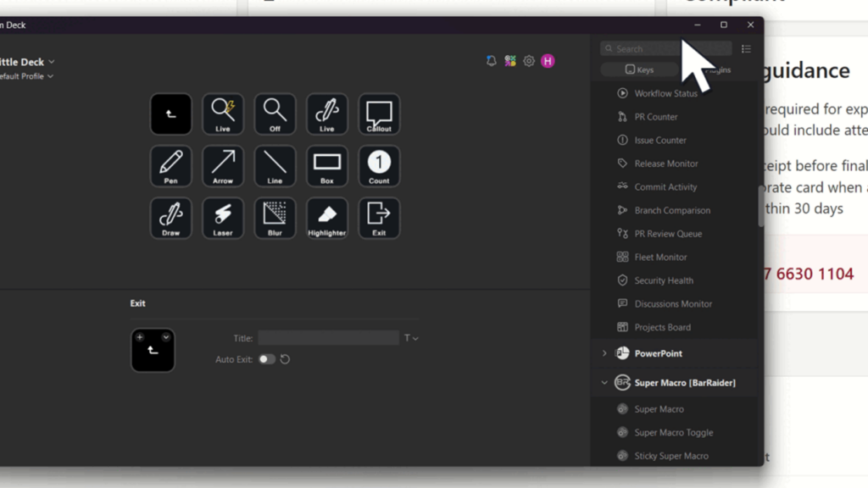Select the Exit key on deck
Viewport: 868px width, 488px height.
pyautogui.click(x=379, y=218)
